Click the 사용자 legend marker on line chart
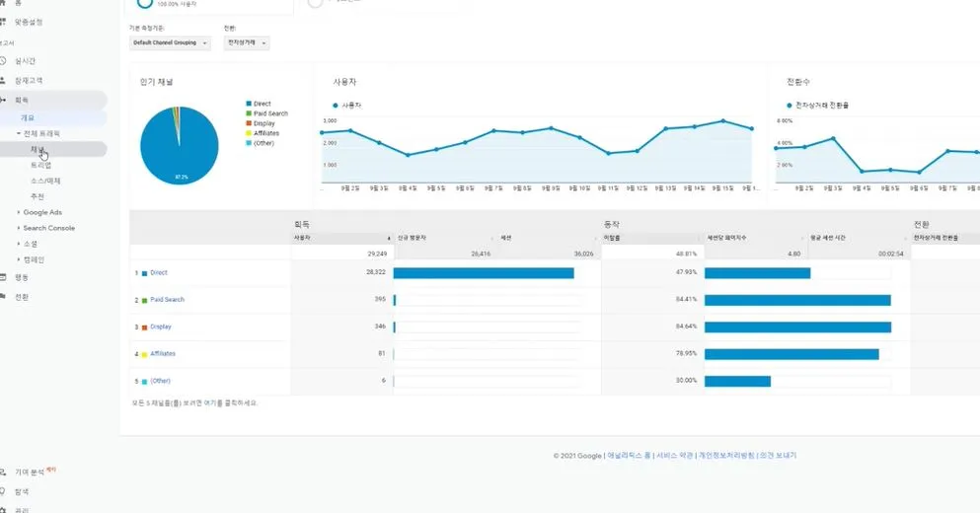Viewport: 980px width, 513px height. click(336, 106)
